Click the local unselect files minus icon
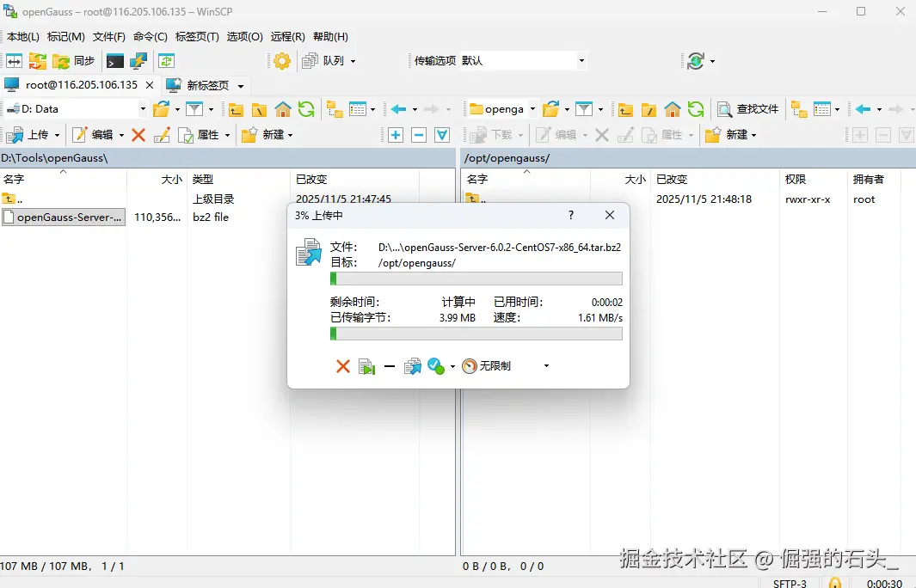The image size is (916, 588). tap(419, 135)
